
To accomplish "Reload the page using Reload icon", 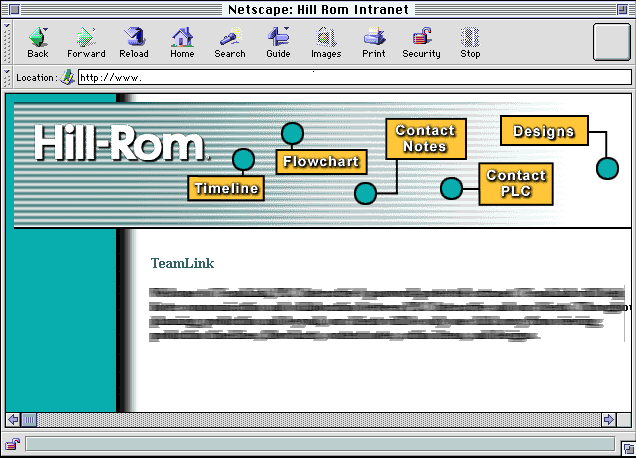I will tap(134, 42).
